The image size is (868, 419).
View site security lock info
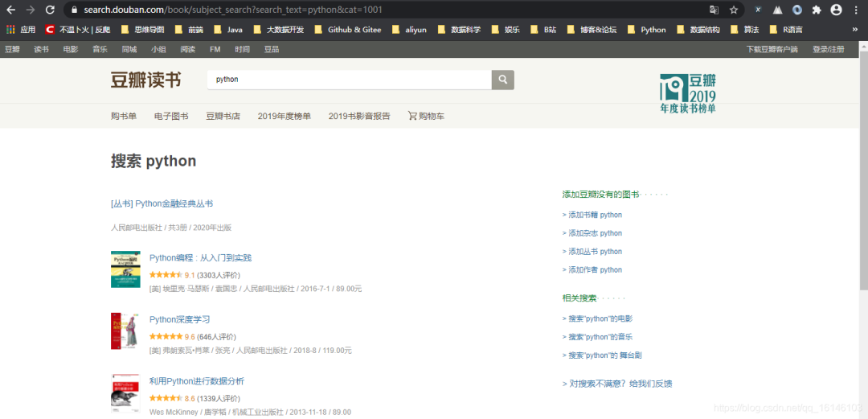[76, 10]
